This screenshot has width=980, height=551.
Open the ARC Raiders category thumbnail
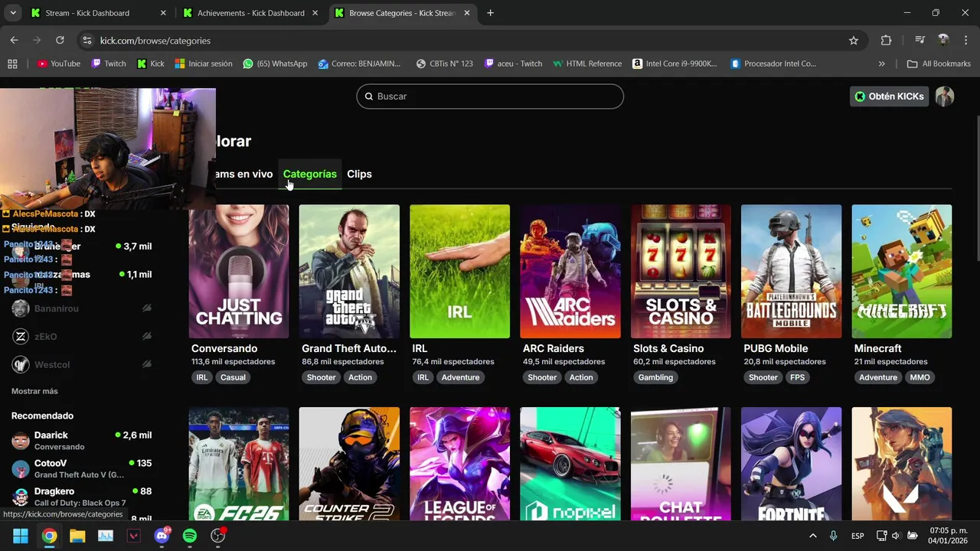[570, 271]
